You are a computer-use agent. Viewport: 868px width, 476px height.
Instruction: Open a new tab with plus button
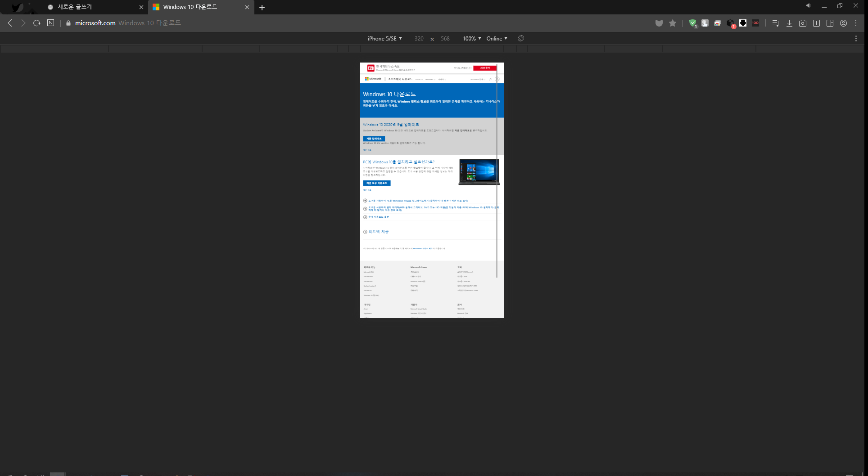coord(262,7)
